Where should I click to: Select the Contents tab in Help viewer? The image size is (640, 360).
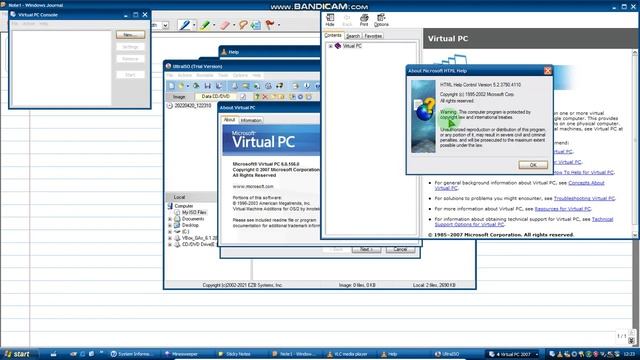pos(333,36)
